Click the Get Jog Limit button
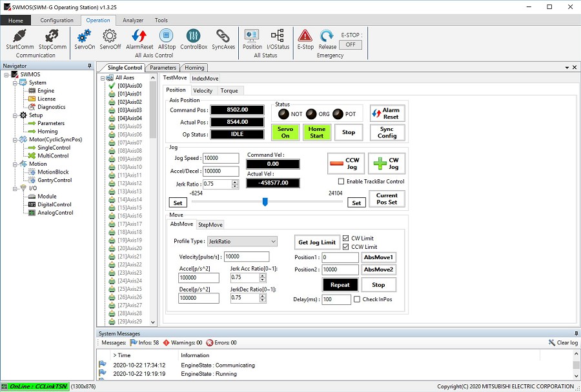This screenshot has height=392, width=581. click(x=316, y=242)
